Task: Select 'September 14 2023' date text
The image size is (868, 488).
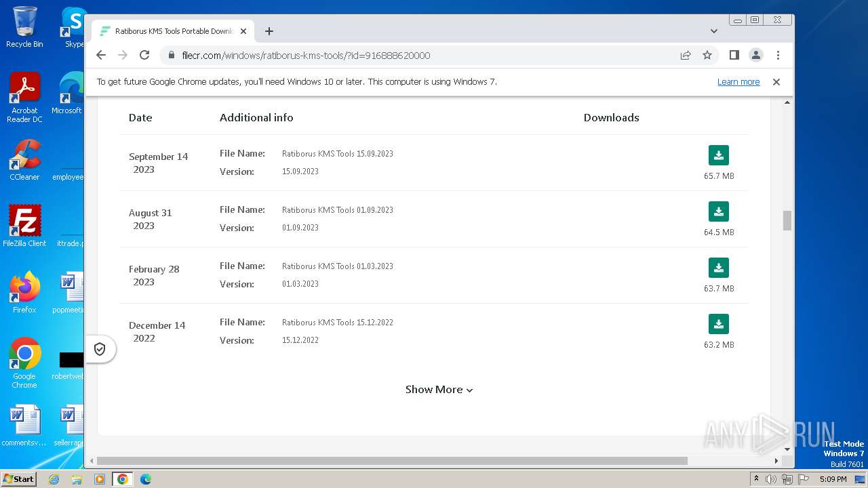Action: (158, 163)
